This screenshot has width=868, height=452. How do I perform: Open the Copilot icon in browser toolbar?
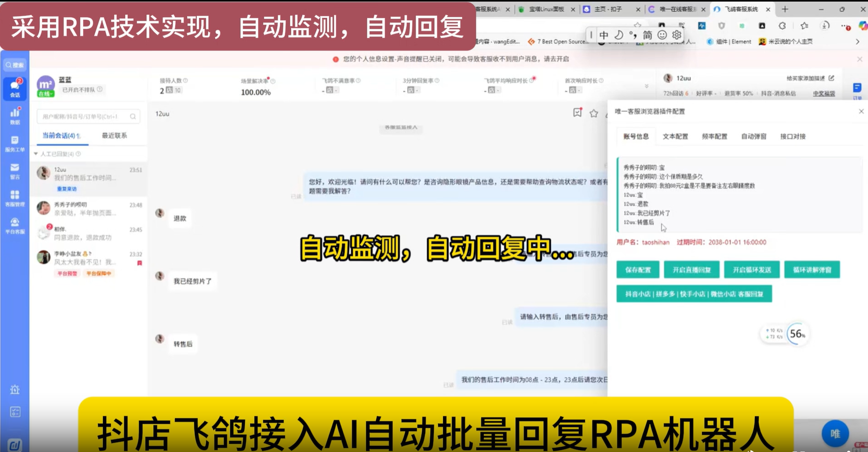(862, 26)
